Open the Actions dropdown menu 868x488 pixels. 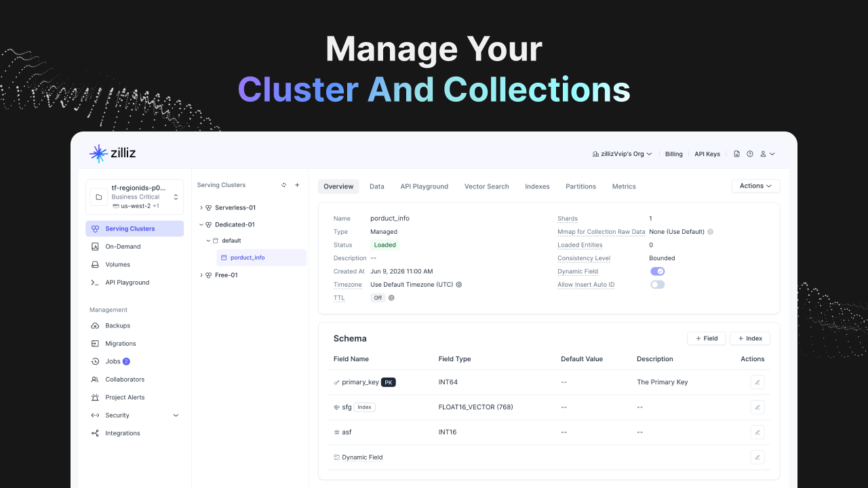point(755,186)
